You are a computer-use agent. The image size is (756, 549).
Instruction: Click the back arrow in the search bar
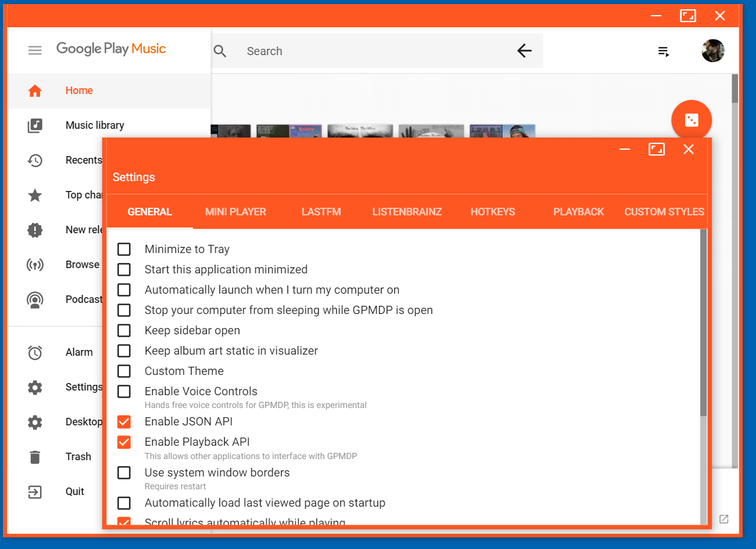tap(524, 51)
